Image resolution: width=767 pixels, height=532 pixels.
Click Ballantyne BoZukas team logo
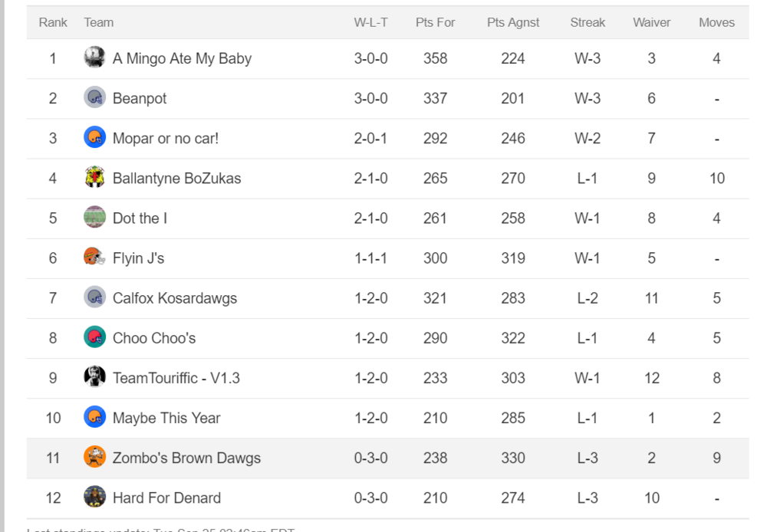(x=94, y=178)
